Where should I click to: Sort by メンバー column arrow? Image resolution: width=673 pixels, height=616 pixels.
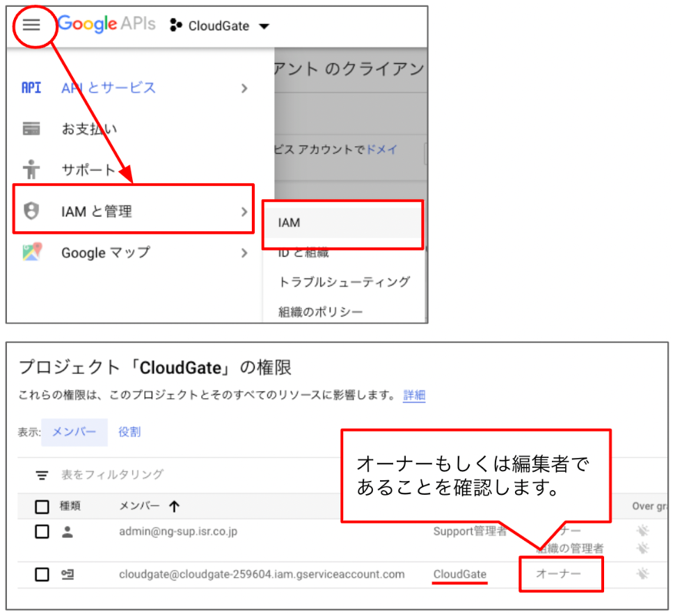coord(174,507)
